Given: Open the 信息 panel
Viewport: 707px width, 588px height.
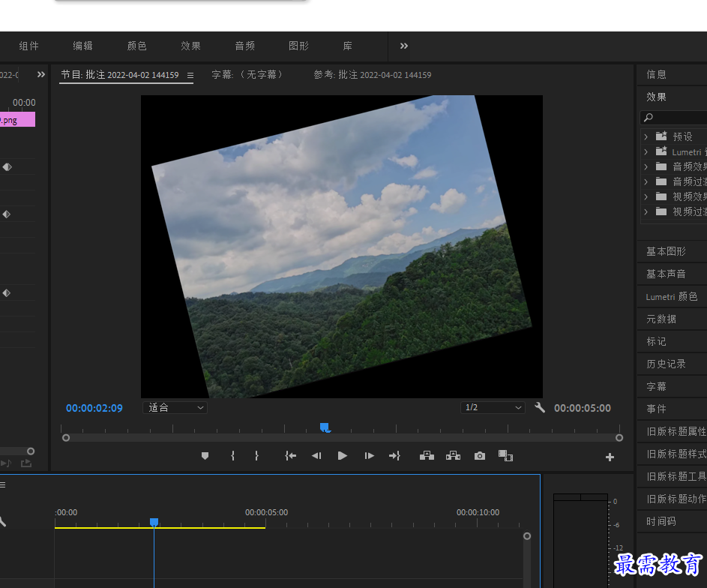Looking at the screenshot, I should 657,74.
